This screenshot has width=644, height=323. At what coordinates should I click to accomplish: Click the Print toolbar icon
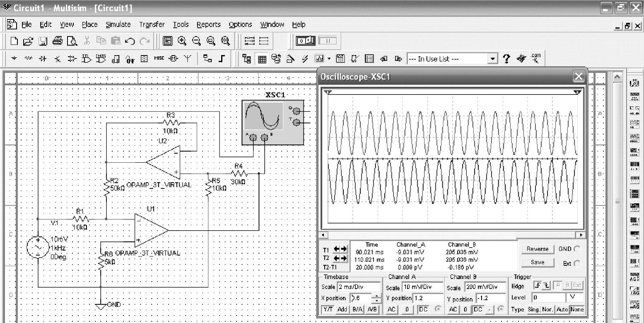pyautogui.click(x=58, y=41)
